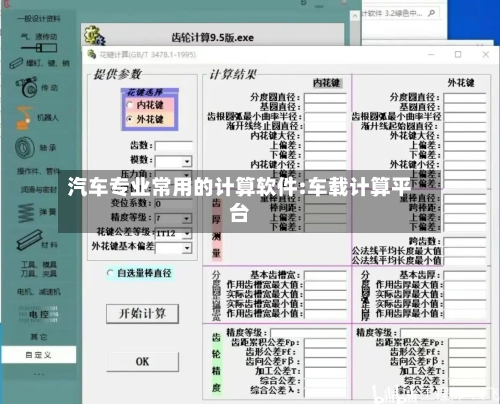Click the 外花键 基圆直径 result field
Viewport: 500px width, 404px height.
click(x=465, y=107)
